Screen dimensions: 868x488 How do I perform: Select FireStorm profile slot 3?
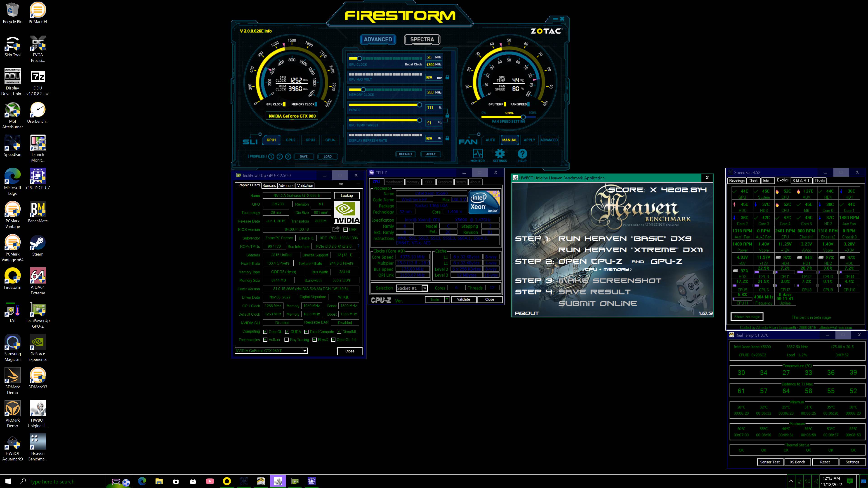[x=288, y=156]
